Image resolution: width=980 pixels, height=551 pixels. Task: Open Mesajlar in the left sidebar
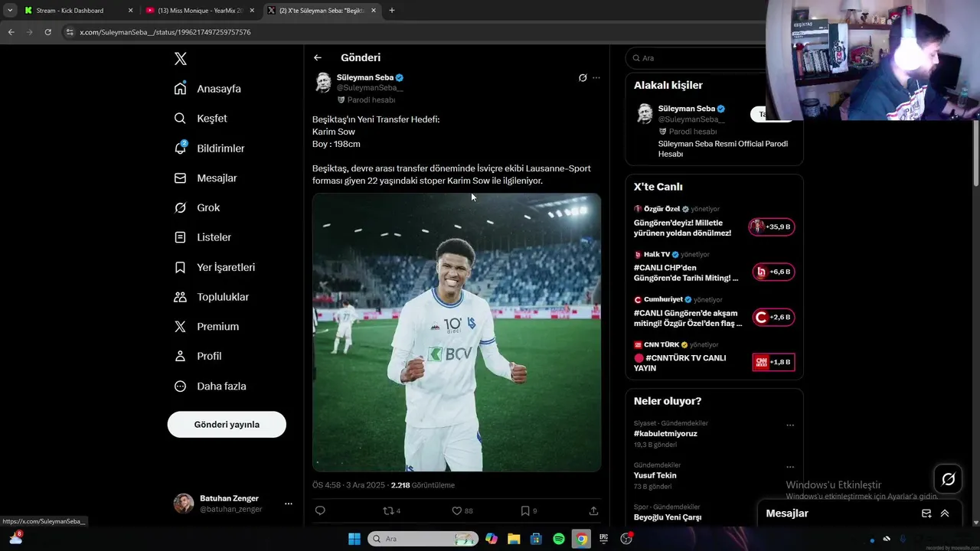[x=205, y=178]
